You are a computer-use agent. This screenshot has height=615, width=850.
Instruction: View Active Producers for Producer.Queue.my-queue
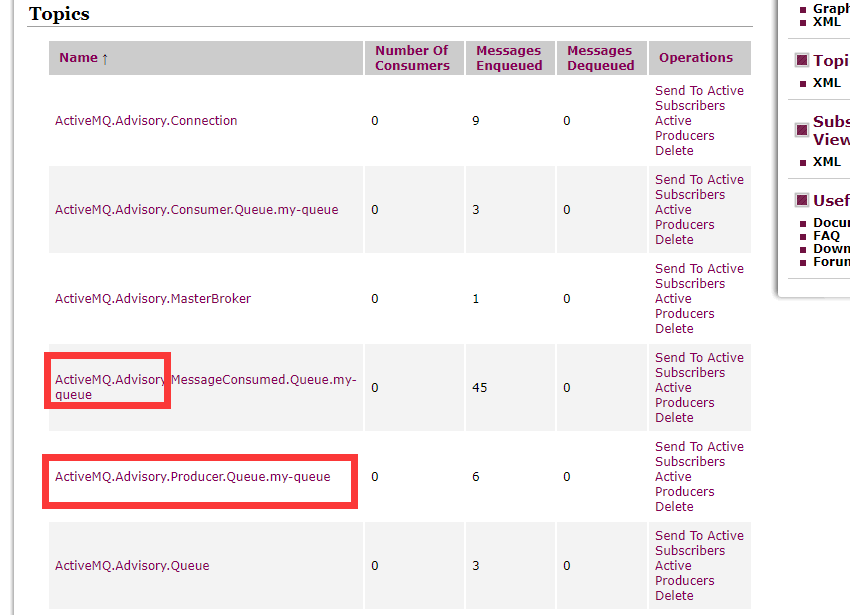coord(685,484)
